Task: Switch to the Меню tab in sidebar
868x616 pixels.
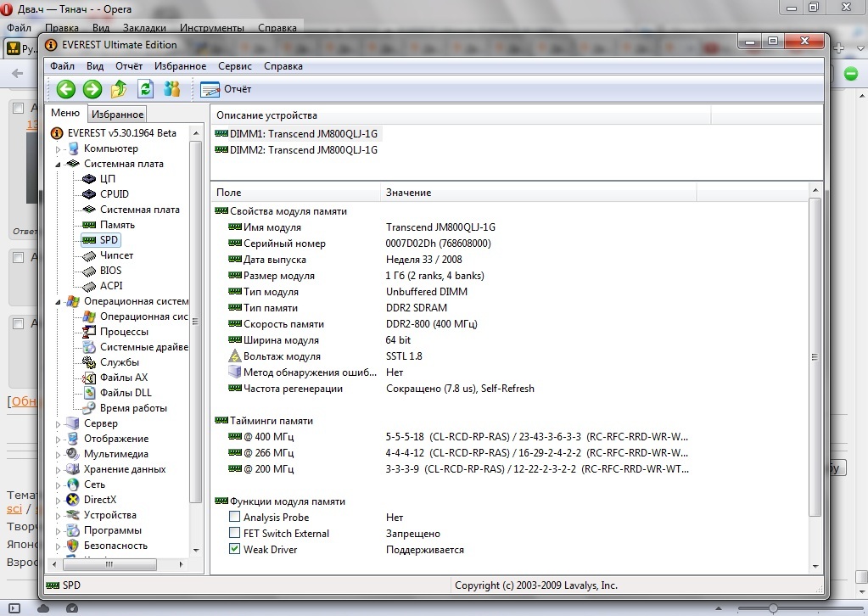Action: [x=65, y=113]
